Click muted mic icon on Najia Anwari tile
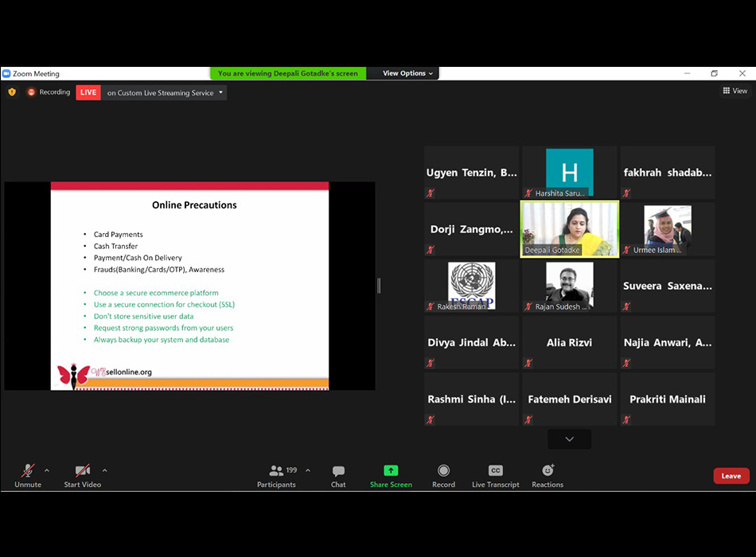Screen dimensions: 756x557 tap(626, 363)
